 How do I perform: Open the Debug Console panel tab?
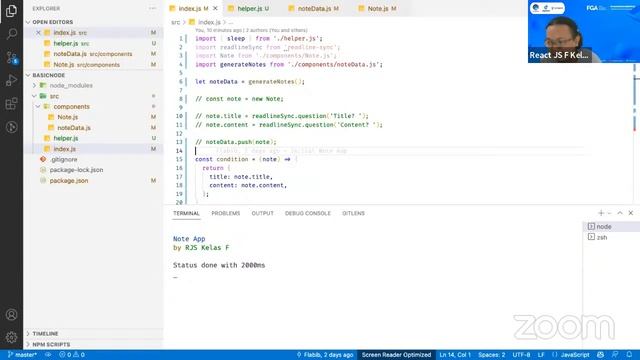pyautogui.click(x=308, y=213)
